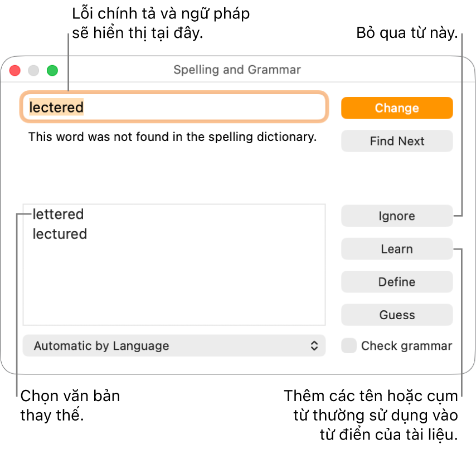Open the Automatic by Language dropdown
This screenshot has width=476, height=449.
click(174, 346)
